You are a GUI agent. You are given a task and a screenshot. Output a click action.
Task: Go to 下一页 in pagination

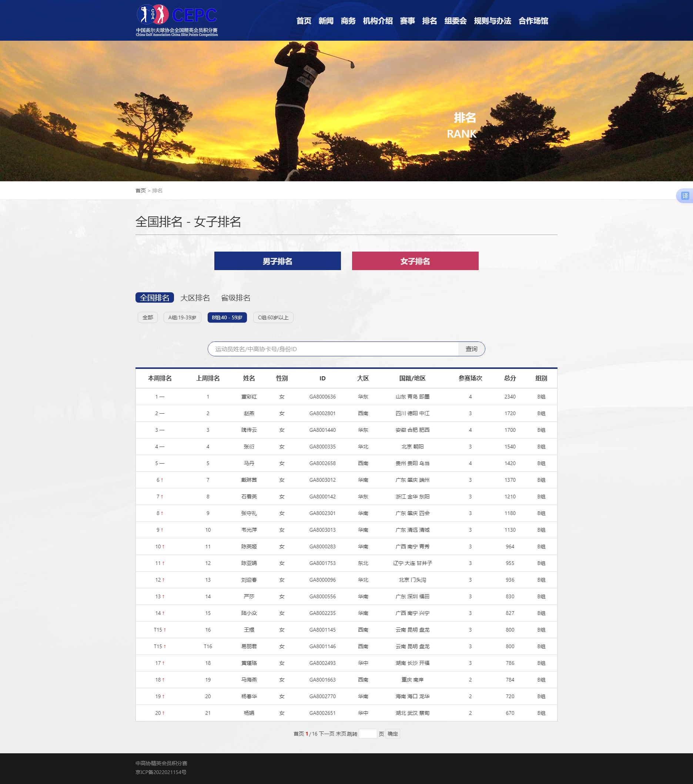click(327, 734)
